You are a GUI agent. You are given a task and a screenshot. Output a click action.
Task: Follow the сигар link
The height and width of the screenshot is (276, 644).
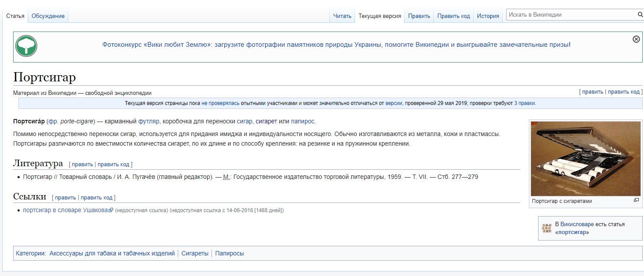point(244,121)
